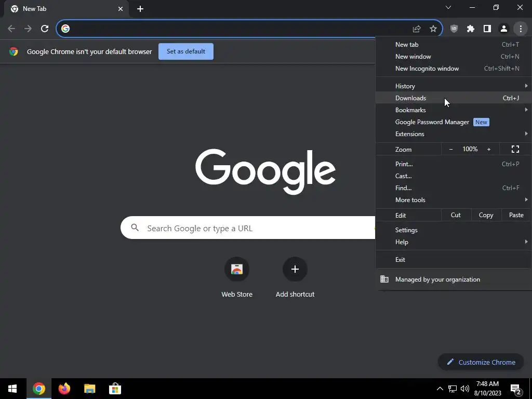Viewport: 532px width, 399px height.
Task: Click the Add shortcut plus tile
Action: (x=295, y=269)
